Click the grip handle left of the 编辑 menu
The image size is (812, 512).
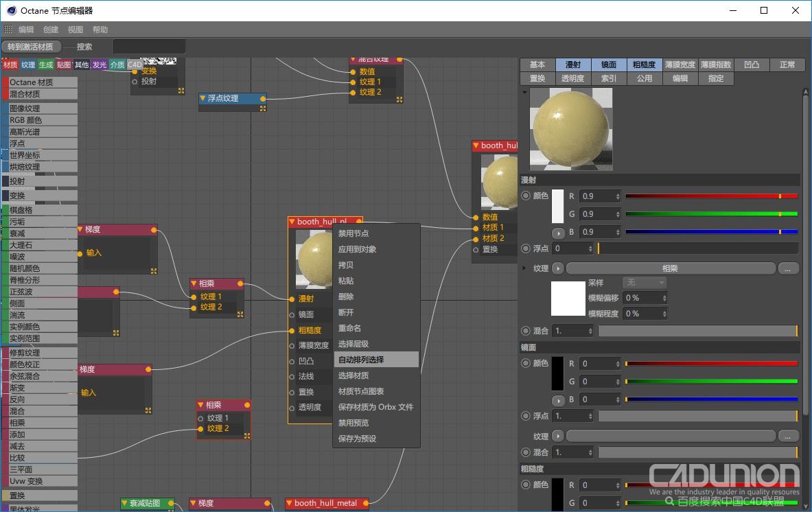click(8, 29)
